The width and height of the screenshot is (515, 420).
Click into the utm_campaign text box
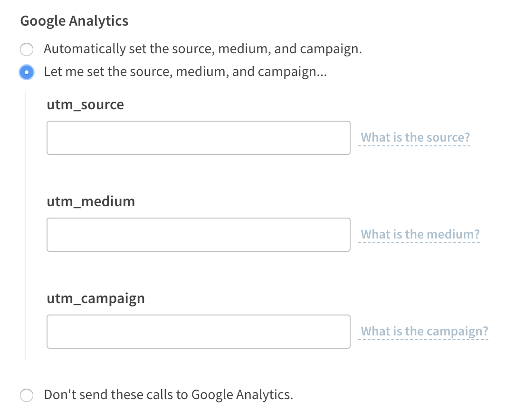[x=198, y=332]
